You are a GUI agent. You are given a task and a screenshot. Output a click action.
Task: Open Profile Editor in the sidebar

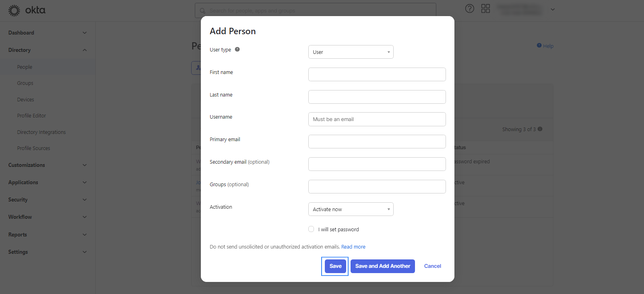click(31, 116)
